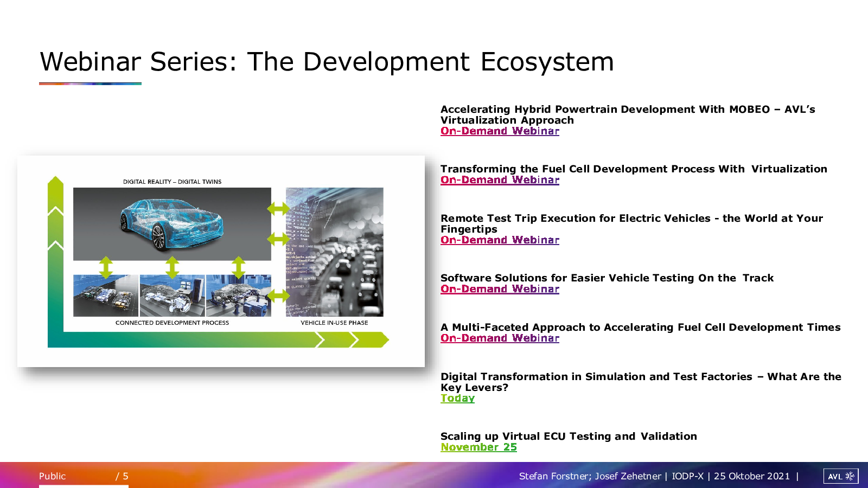Click 'Transforming the Fuel Cell Development Process' text
Screen dimensions: 868x488
point(634,169)
